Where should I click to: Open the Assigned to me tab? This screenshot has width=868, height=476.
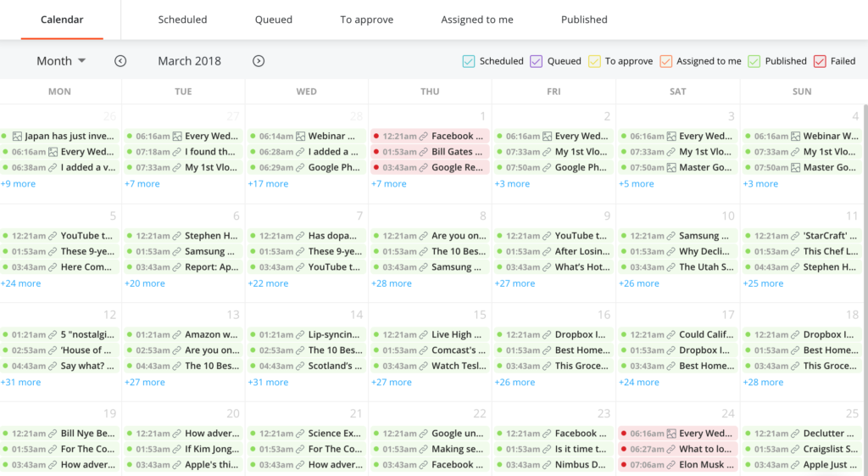(476, 20)
